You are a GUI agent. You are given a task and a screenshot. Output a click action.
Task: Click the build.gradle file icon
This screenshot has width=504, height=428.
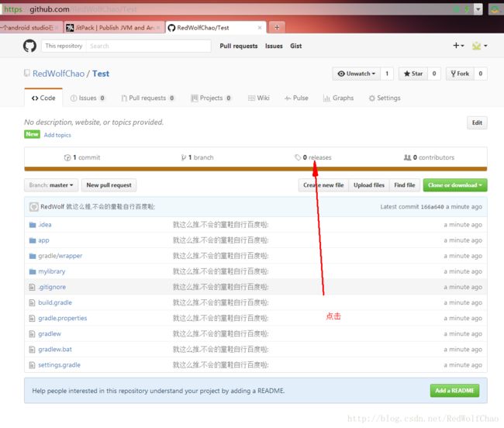[32, 302]
